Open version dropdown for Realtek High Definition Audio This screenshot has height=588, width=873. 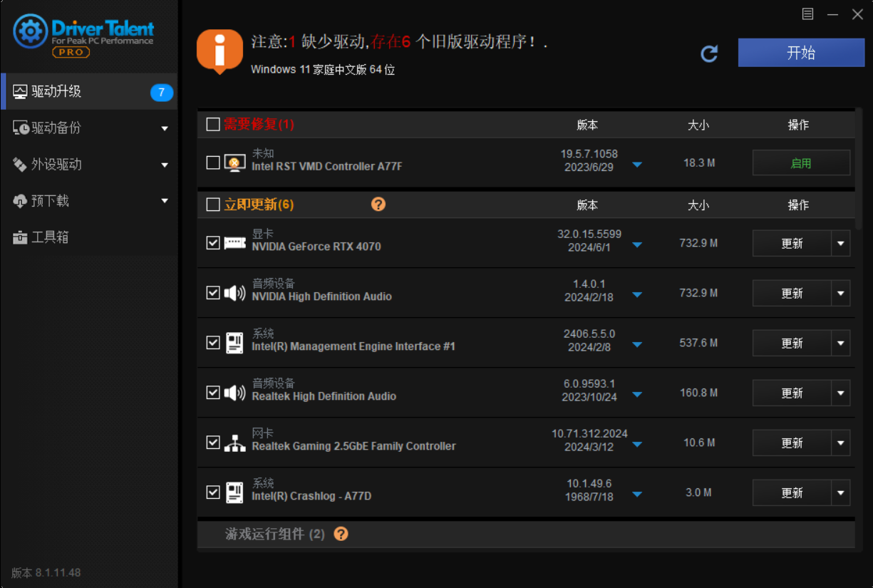(x=637, y=394)
